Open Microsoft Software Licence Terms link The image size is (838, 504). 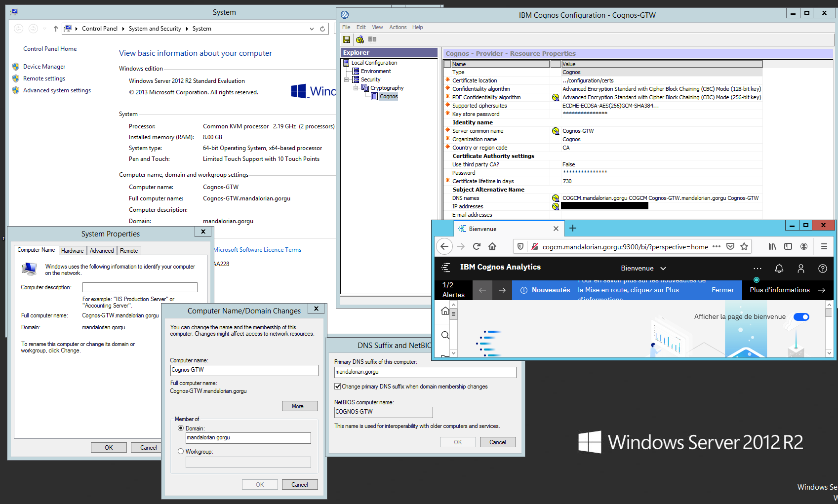click(257, 250)
